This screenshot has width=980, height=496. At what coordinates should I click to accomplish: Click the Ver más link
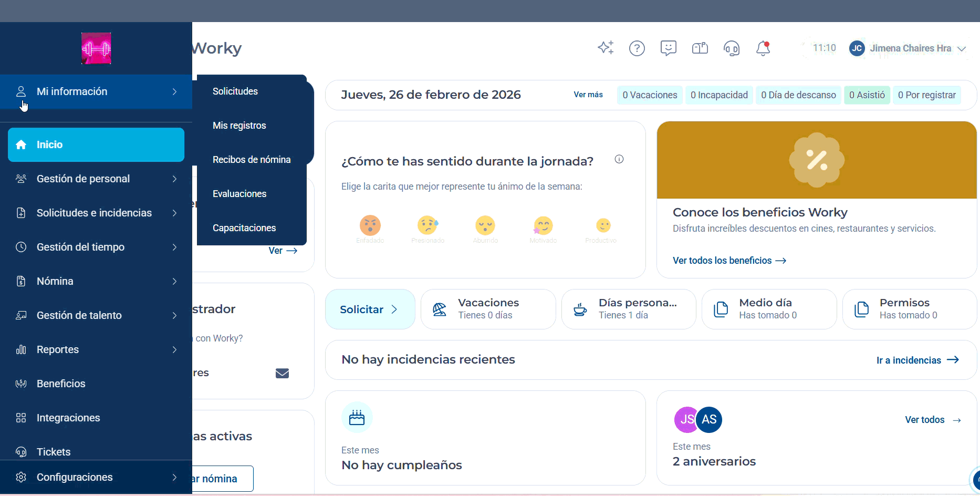[588, 95]
